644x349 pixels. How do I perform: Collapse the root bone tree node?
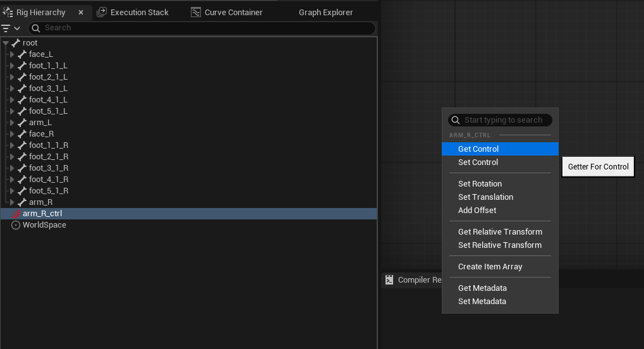[x=6, y=43]
